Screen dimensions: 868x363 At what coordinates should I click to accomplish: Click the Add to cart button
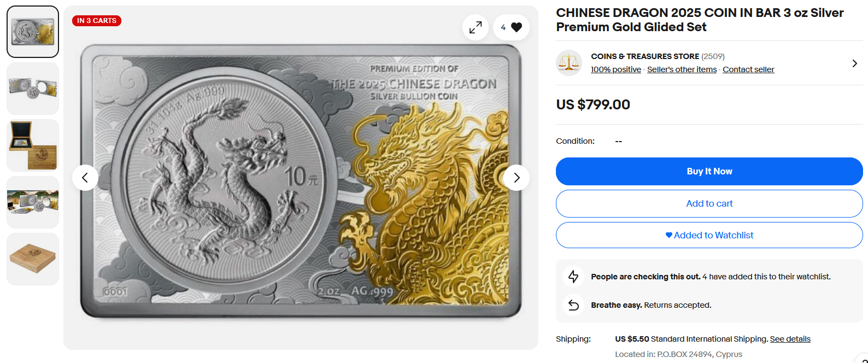(709, 203)
